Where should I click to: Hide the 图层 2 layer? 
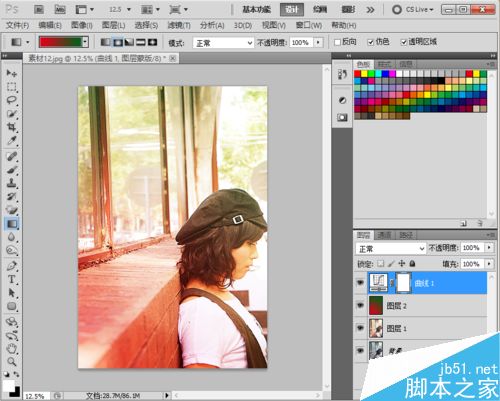click(x=360, y=305)
